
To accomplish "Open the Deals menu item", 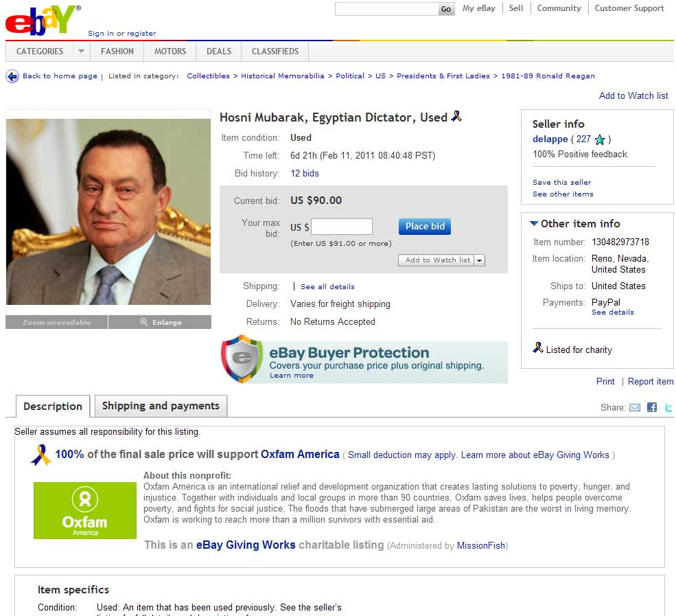I will [219, 52].
